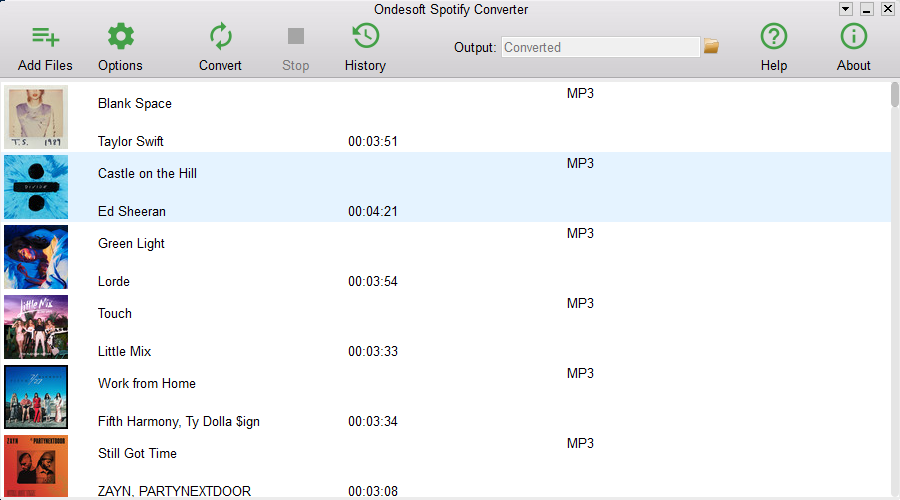Click the Touch album cover thumbnail

36,327
